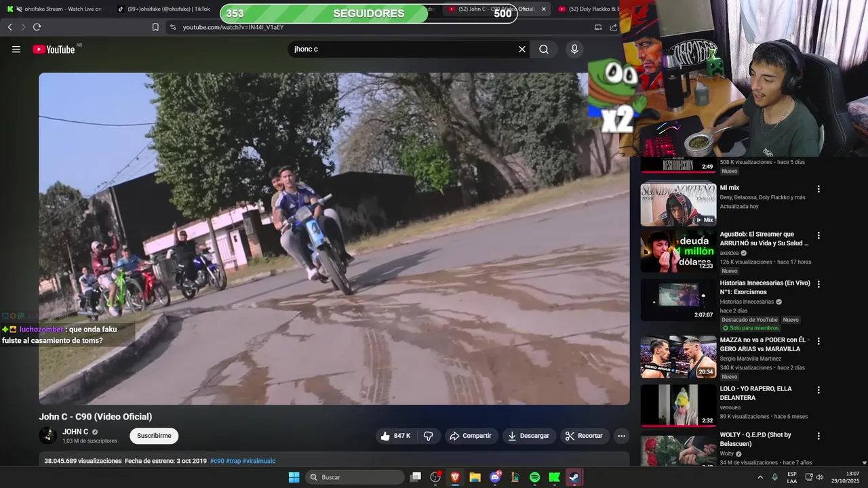
Task: Click the microphone icon in system tray
Action: (774, 477)
